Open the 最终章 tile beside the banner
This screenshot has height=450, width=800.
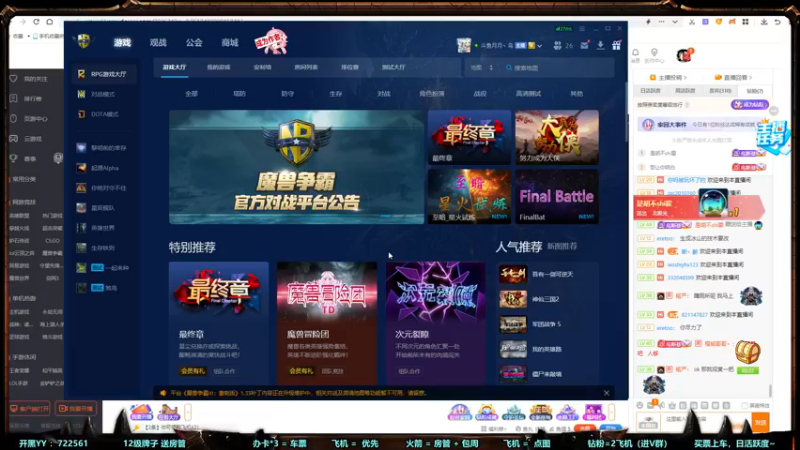tap(469, 137)
